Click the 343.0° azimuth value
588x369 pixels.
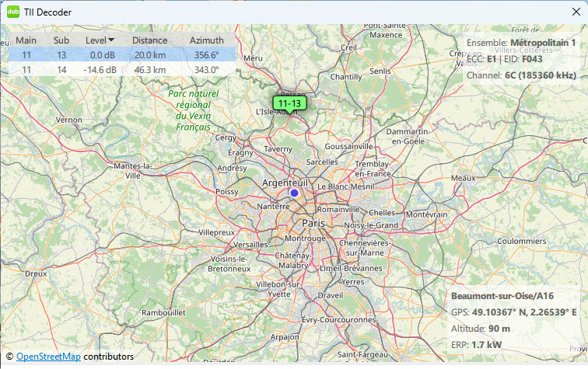[x=207, y=70]
